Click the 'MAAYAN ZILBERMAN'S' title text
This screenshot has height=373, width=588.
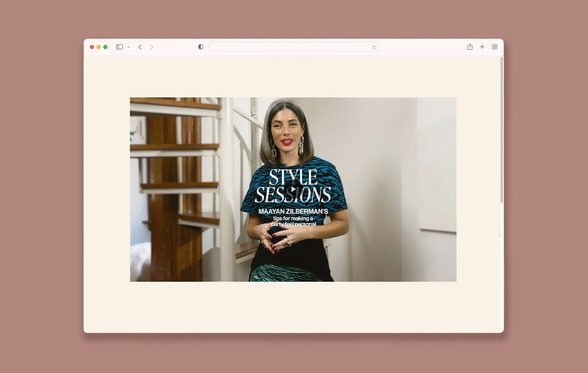point(293,211)
